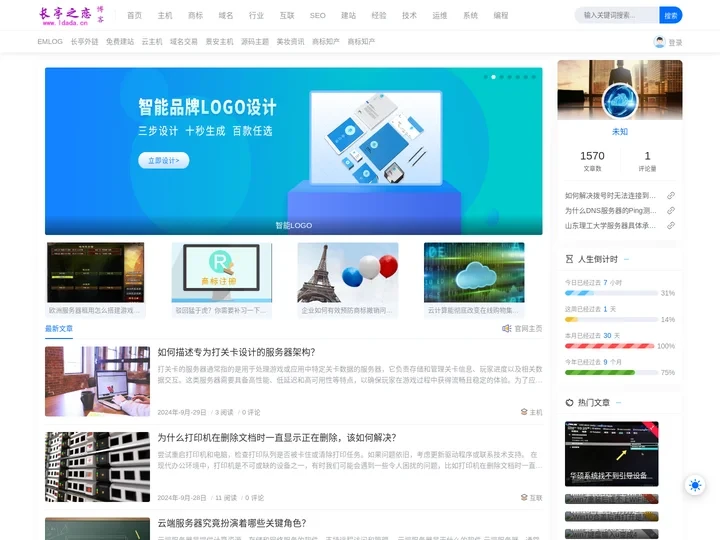Screen dimensions: 720x540
Task: Open the 免费建站 link
Action: 120,41
